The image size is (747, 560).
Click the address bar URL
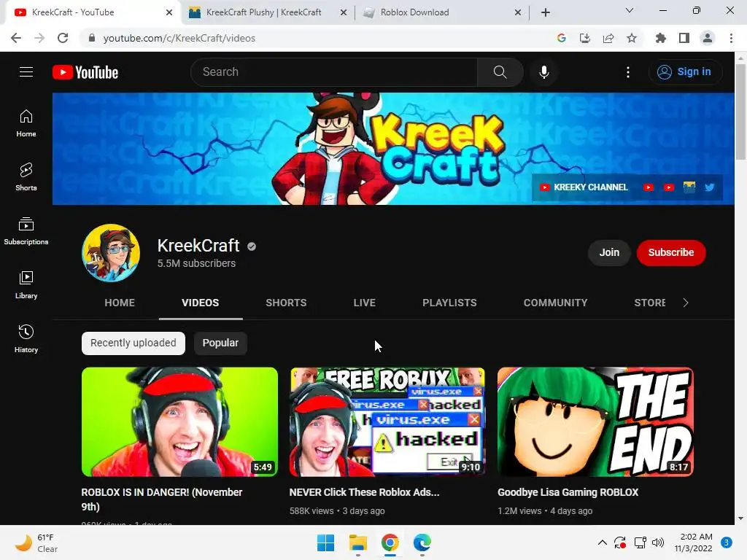(179, 38)
